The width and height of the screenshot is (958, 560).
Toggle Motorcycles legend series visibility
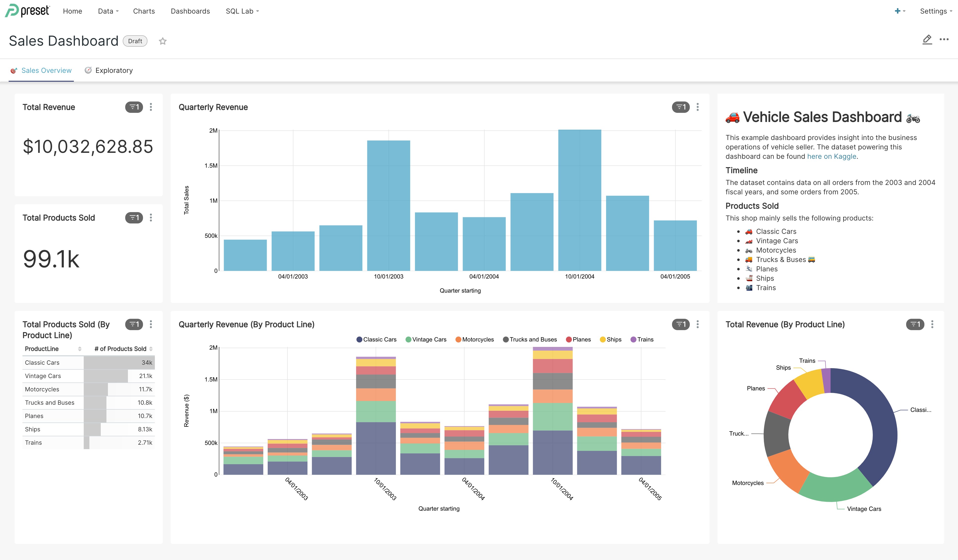click(474, 340)
